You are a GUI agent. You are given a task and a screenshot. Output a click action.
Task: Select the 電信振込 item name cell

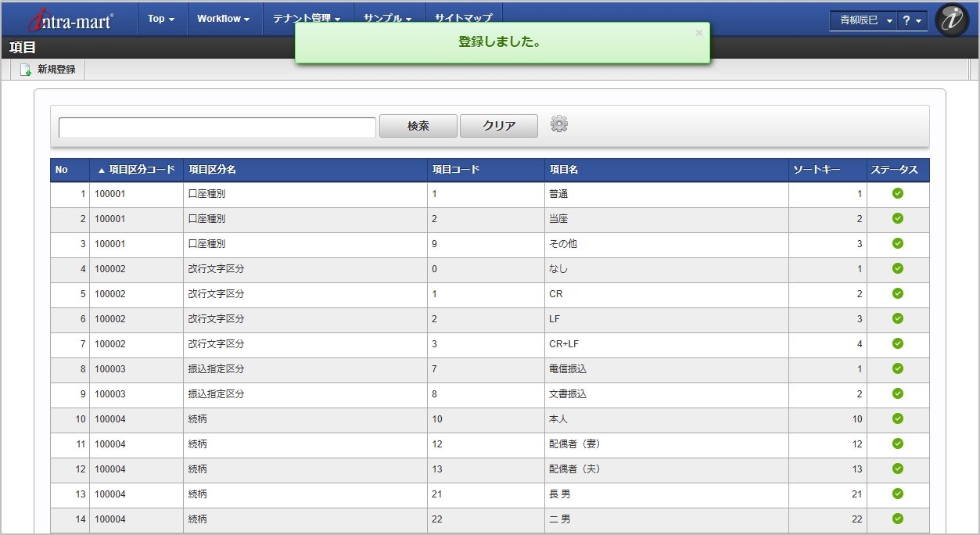[x=667, y=369]
